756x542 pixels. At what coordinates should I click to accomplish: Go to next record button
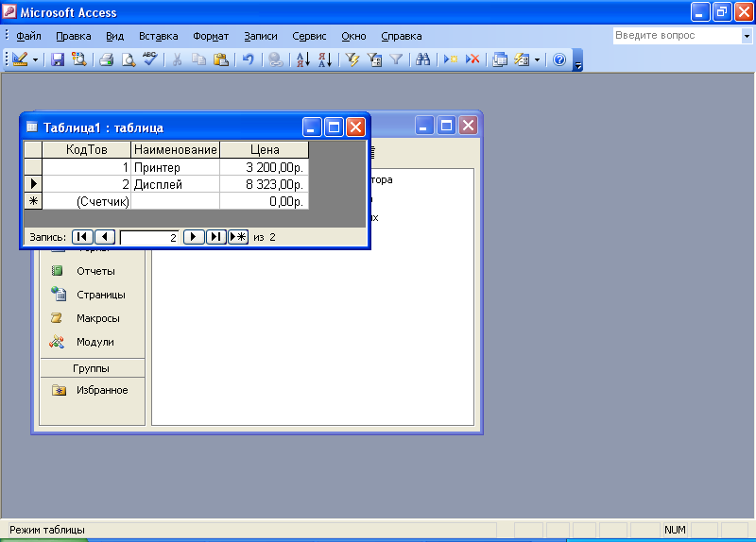coord(194,237)
